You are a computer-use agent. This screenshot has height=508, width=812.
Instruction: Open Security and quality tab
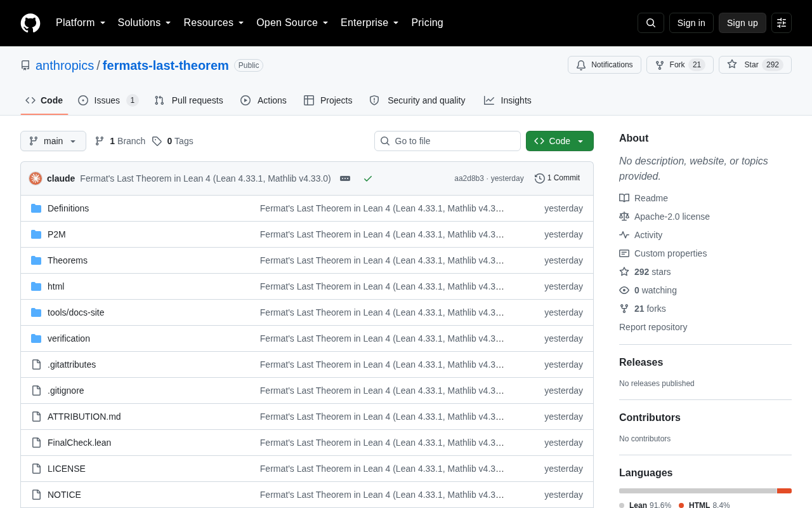(417, 100)
